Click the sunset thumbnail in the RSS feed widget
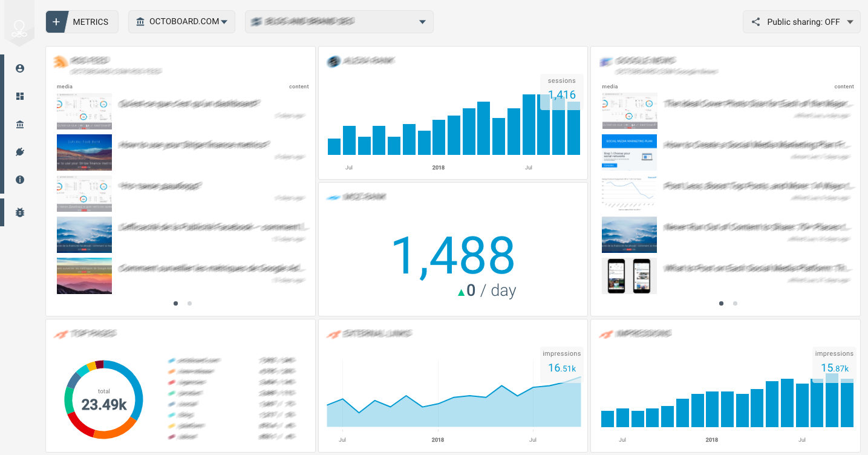The width and height of the screenshot is (868, 455). (x=84, y=276)
